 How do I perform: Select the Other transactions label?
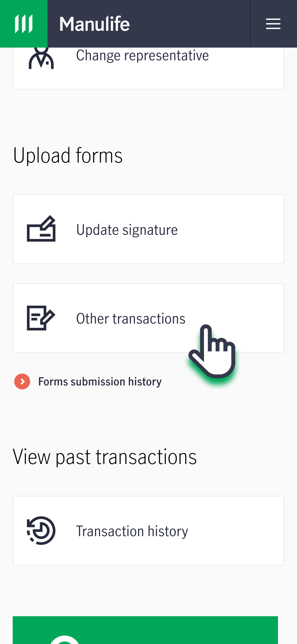[131, 319]
